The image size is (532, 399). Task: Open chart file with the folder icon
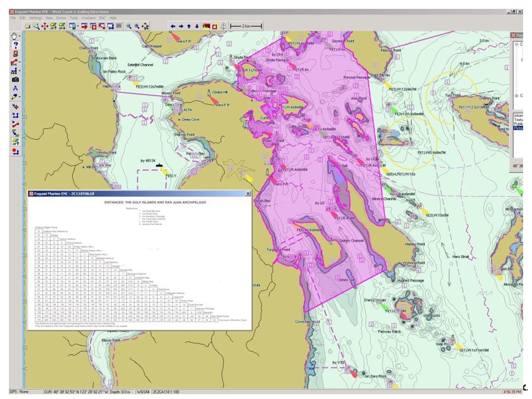(28, 26)
